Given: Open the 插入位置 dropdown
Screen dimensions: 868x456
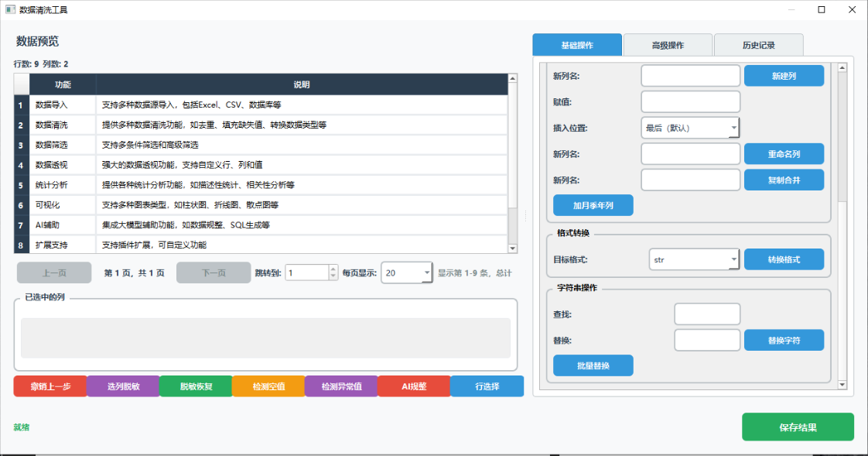Looking at the screenshot, I should (690, 128).
